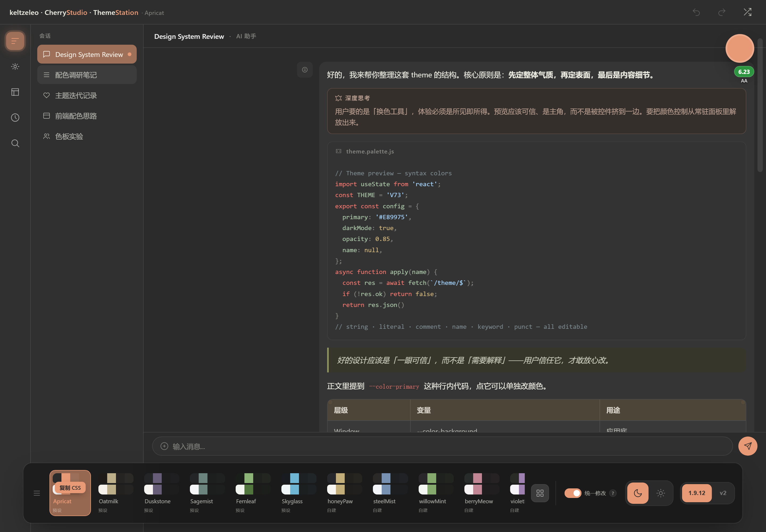Viewport: 766px width, 532px height.
Task: Open theme grid view icon
Action: click(x=540, y=493)
